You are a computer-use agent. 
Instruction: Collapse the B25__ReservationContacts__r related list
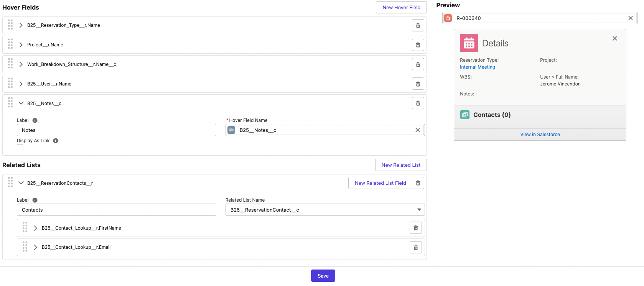pyautogui.click(x=21, y=183)
